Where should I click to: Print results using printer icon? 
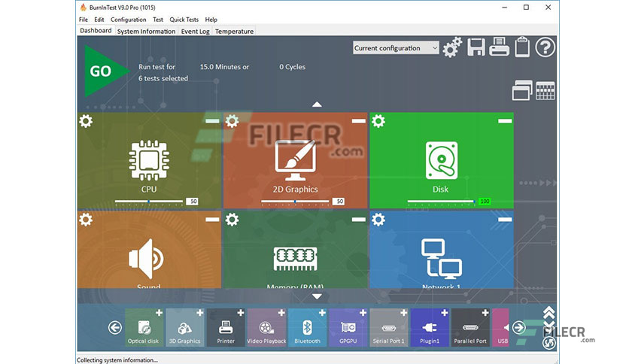pos(499,47)
